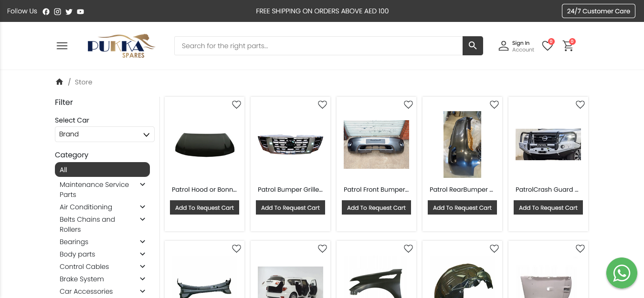This screenshot has width=644, height=298.
Task: Select the All category
Action: (102, 170)
